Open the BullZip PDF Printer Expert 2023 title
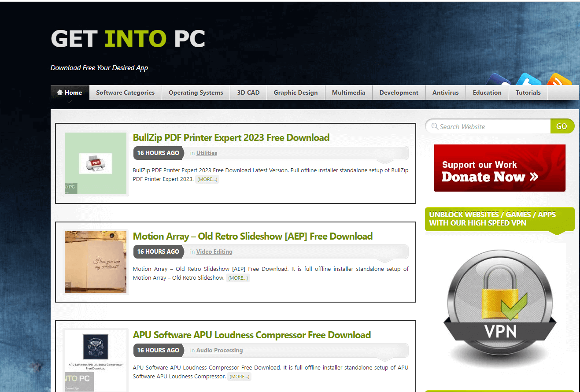 click(231, 138)
